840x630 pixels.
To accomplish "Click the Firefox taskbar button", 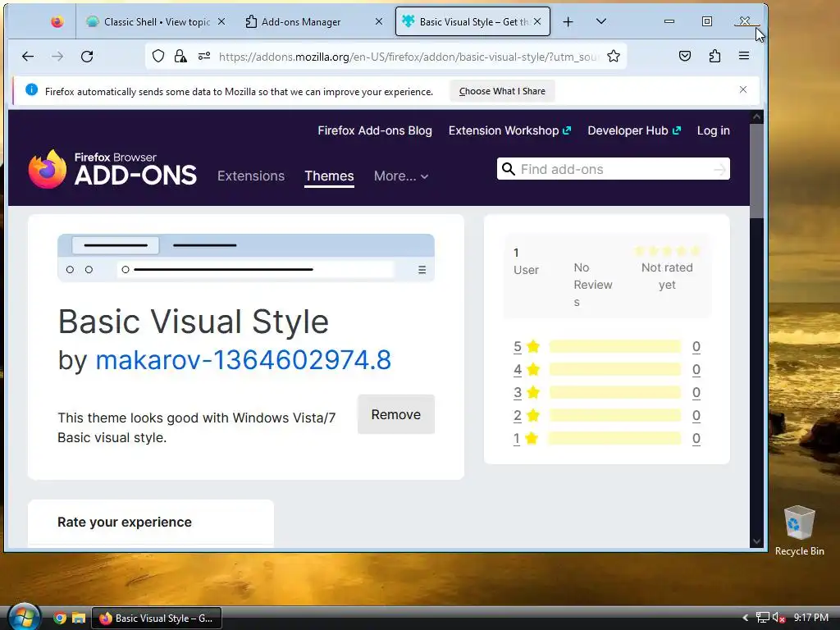I will (157, 619).
